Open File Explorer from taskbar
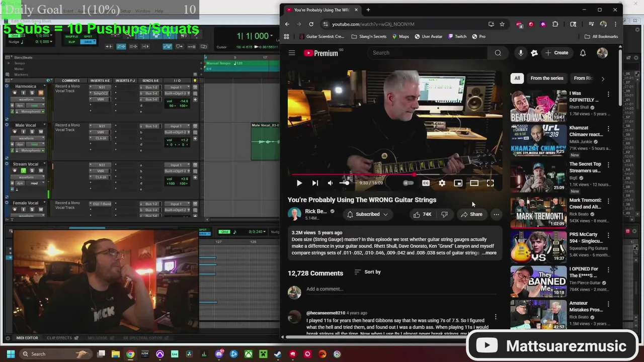Screen dimensions: 644x362 pyautogui.click(x=116, y=354)
